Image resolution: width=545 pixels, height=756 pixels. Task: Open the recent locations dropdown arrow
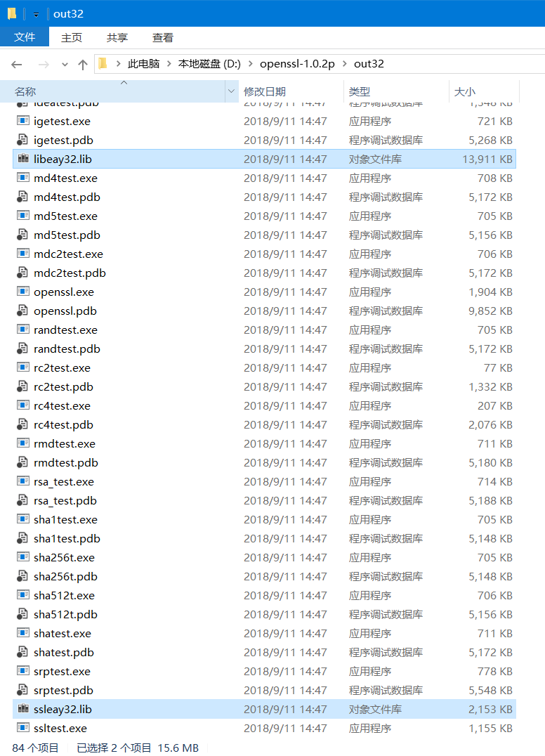65,64
